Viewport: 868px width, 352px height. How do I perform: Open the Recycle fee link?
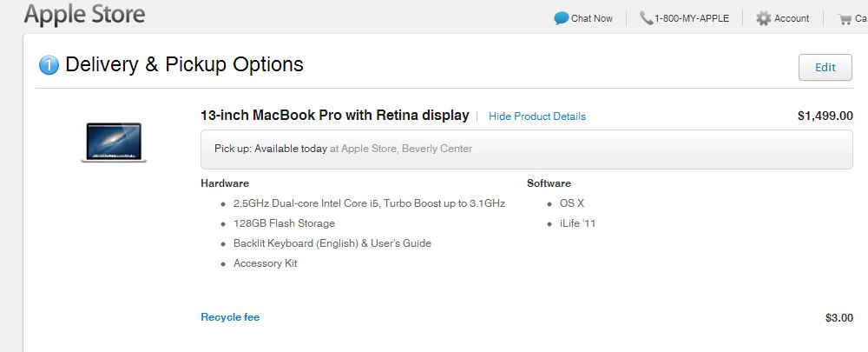(230, 317)
